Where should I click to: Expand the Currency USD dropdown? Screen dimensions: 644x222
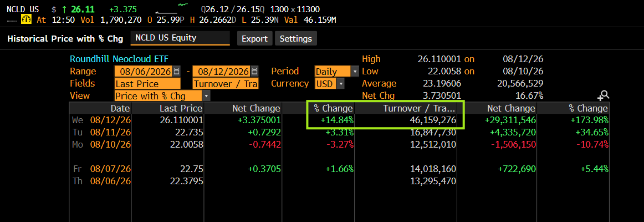point(340,84)
